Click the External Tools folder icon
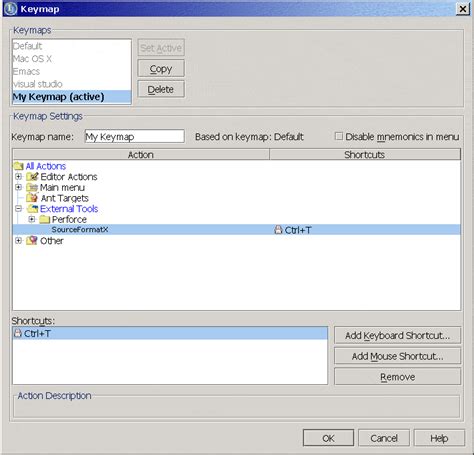 pos(33,209)
